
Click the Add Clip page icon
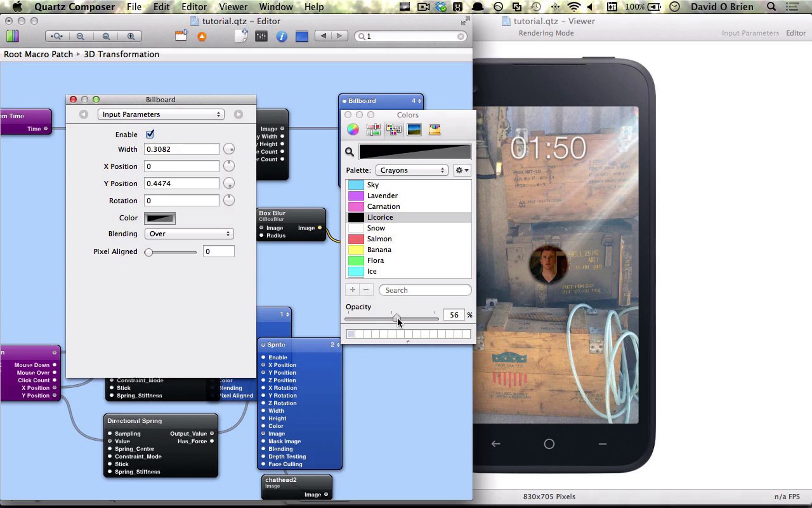[242, 36]
